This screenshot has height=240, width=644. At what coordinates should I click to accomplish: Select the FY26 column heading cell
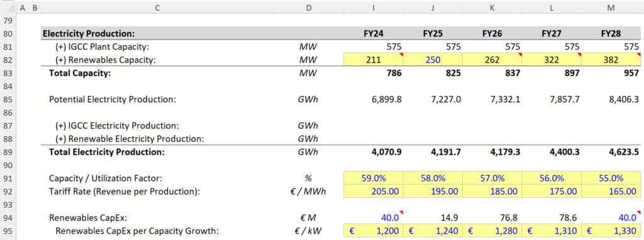492,34
